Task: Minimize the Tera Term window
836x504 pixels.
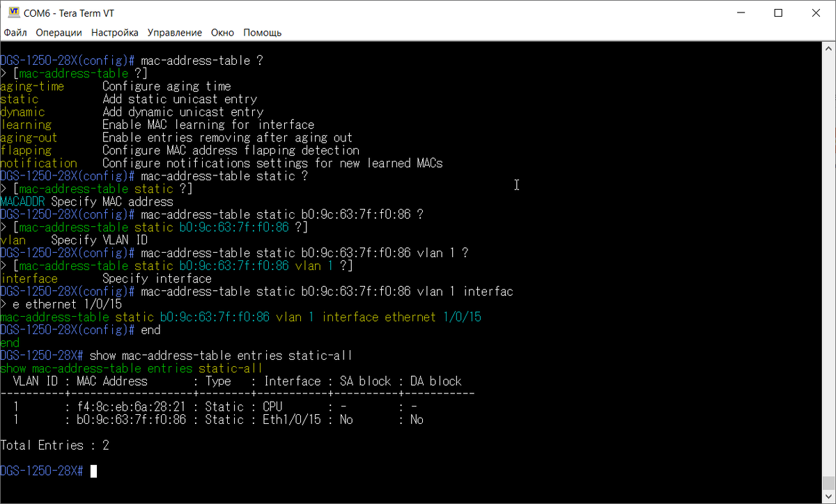Action: [740, 13]
